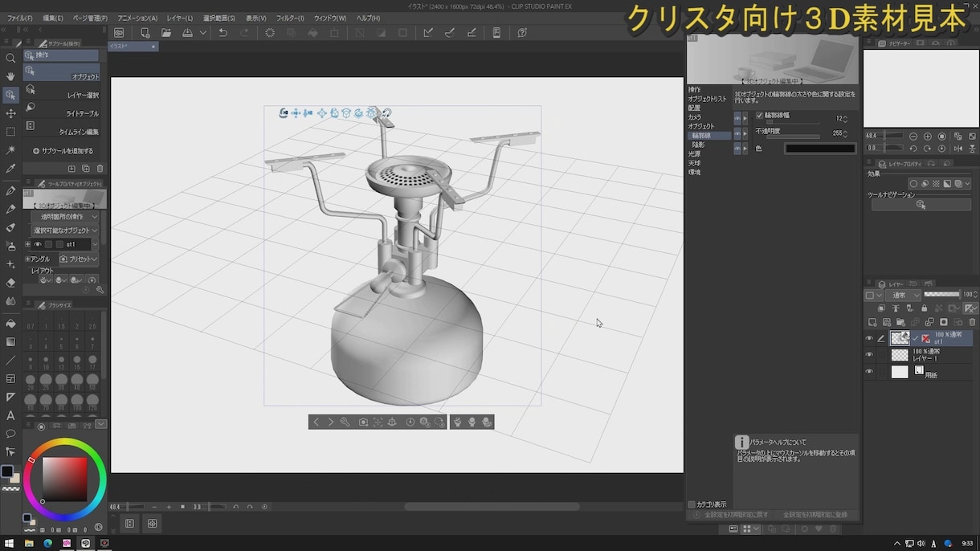Click the black 色 color swatch
This screenshot has width=980, height=551.
820,149
